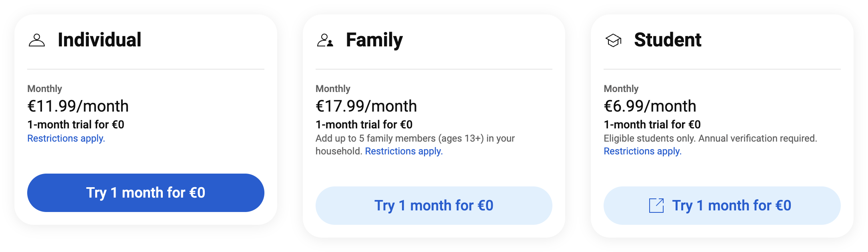Select the Individual plan heading

(x=100, y=40)
